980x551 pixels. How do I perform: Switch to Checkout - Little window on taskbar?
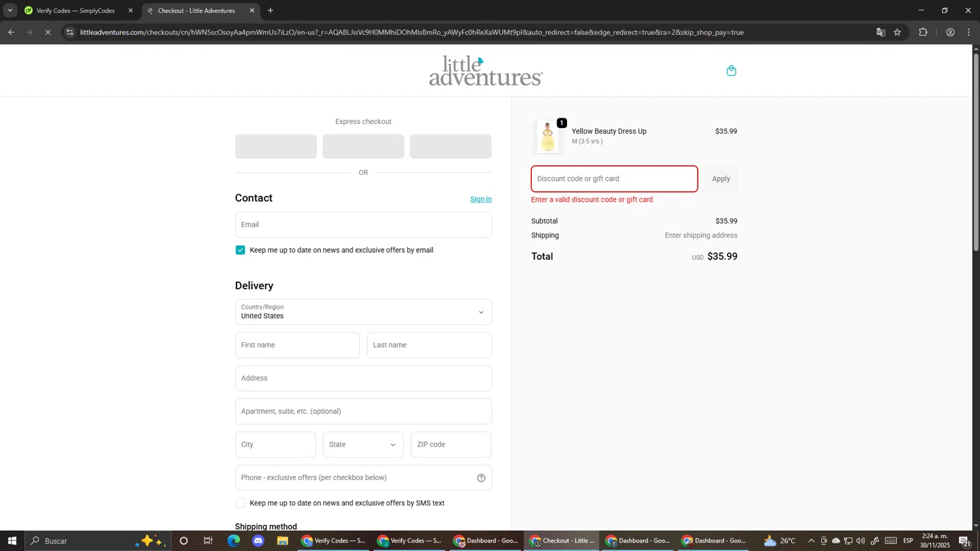pyautogui.click(x=561, y=541)
